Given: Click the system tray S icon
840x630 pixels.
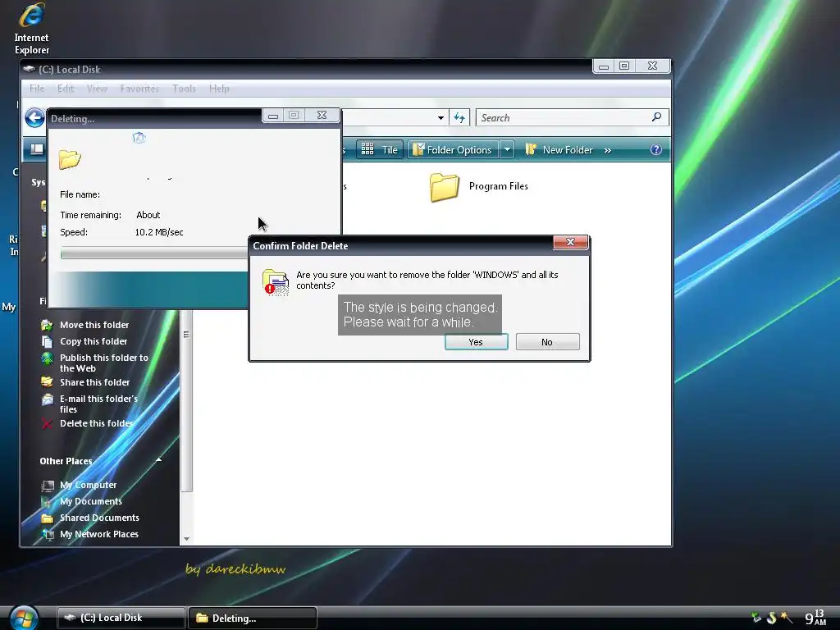Looking at the screenshot, I should [771, 618].
